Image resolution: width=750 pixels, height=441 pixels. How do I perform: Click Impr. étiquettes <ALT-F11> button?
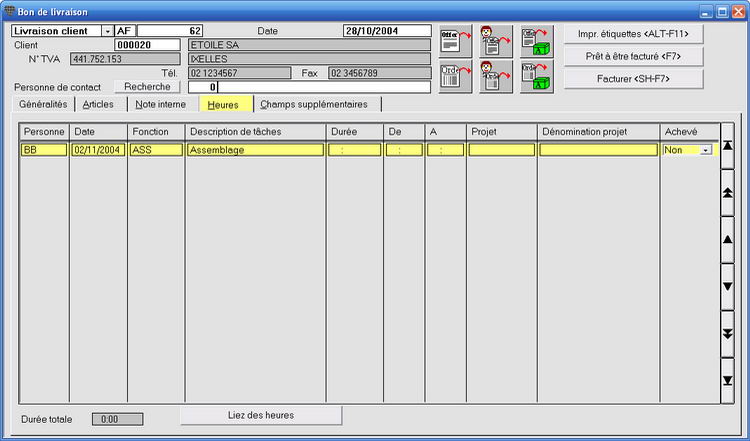633,34
